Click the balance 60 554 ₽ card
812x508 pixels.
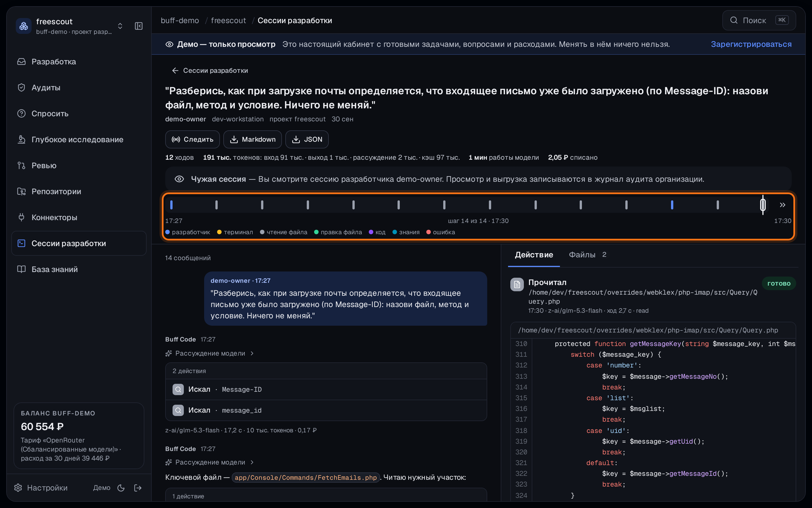(x=79, y=435)
